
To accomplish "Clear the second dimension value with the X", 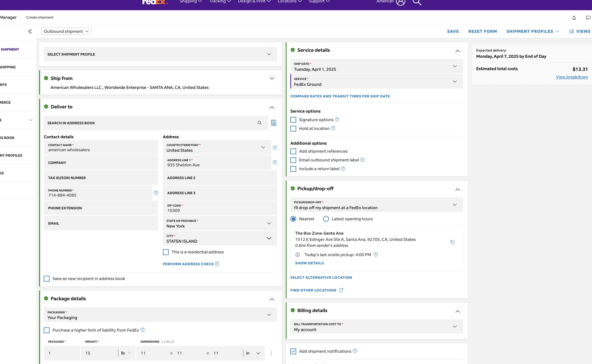I will [208, 353].
